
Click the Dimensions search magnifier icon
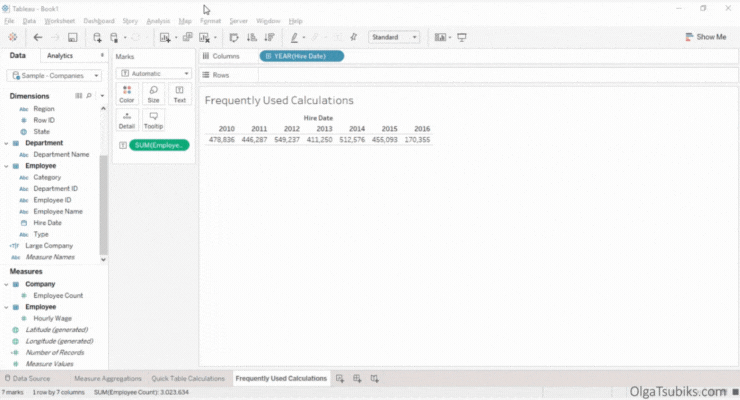click(89, 96)
